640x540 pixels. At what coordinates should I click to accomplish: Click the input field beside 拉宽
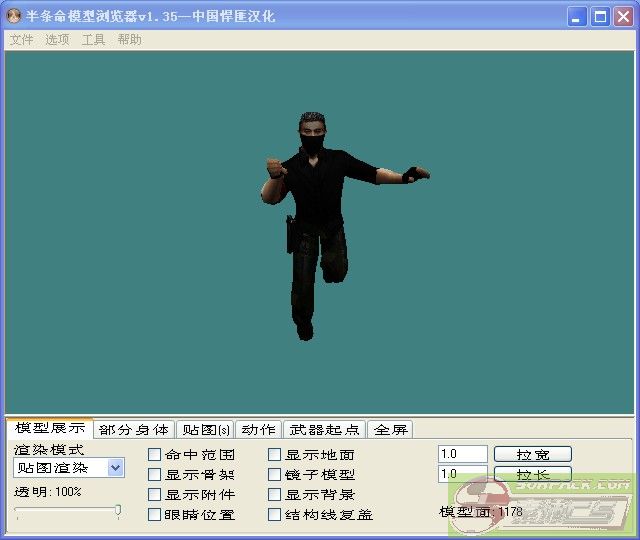[462, 454]
